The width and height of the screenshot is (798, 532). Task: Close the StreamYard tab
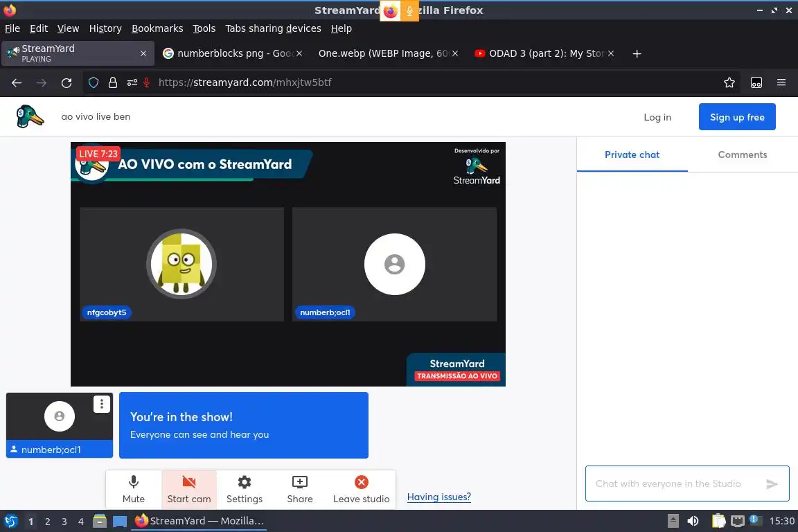click(143, 53)
